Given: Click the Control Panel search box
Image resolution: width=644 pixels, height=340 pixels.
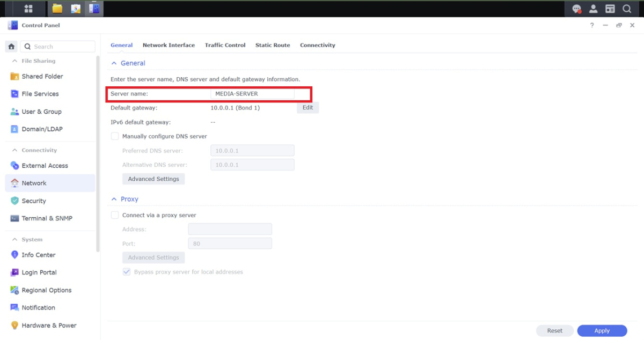Looking at the screenshot, I should [58, 47].
